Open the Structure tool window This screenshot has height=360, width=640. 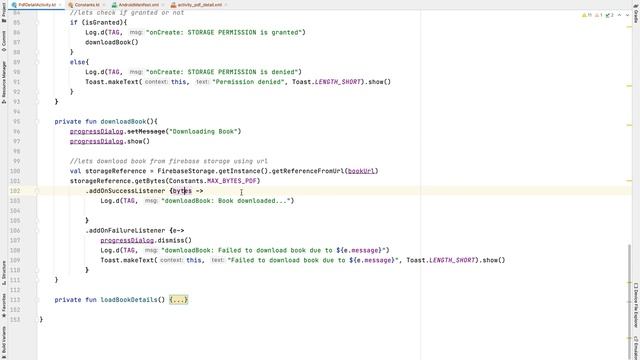(4, 273)
